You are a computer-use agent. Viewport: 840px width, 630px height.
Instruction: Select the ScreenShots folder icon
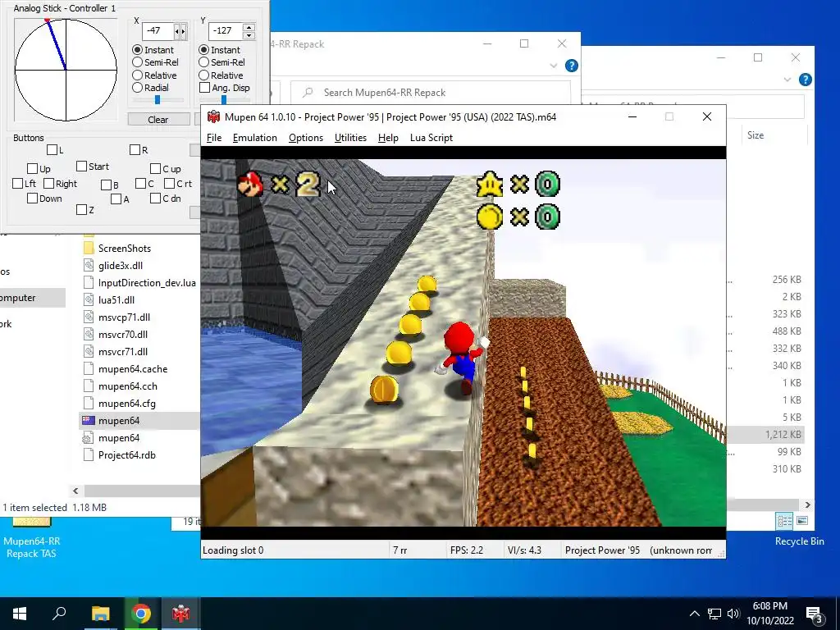click(89, 248)
